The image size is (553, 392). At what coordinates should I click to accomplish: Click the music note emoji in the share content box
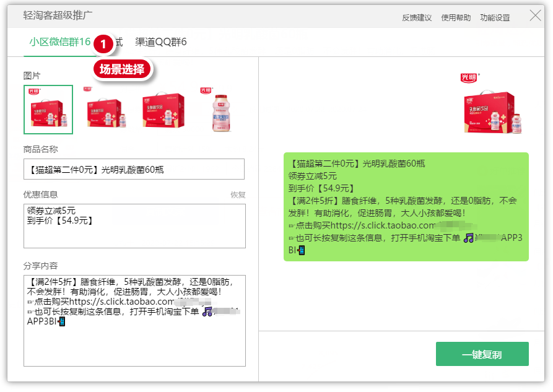(x=207, y=311)
